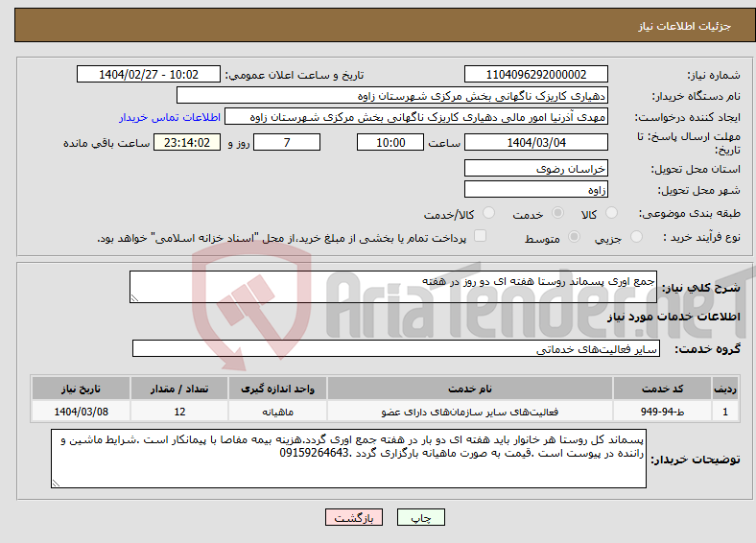The image size is (756, 543).
Task: Click the buyer organization name field
Action: (x=392, y=96)
